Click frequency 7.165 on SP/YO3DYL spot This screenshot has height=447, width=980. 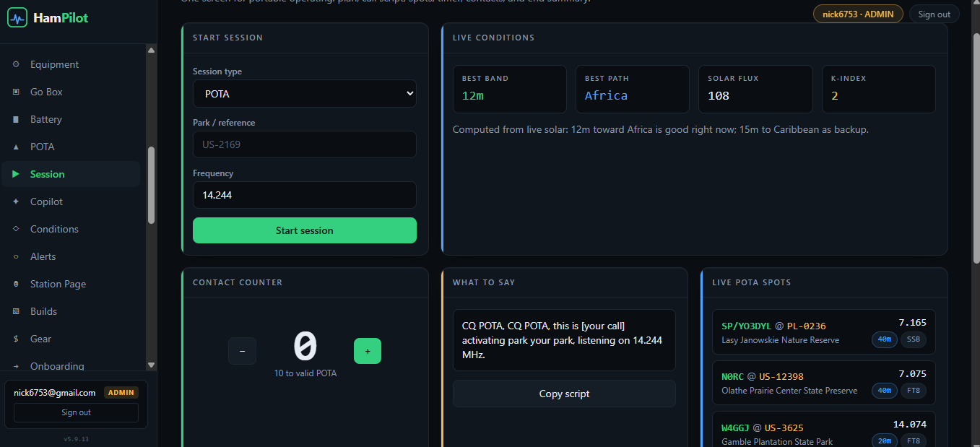click(912, 323)
